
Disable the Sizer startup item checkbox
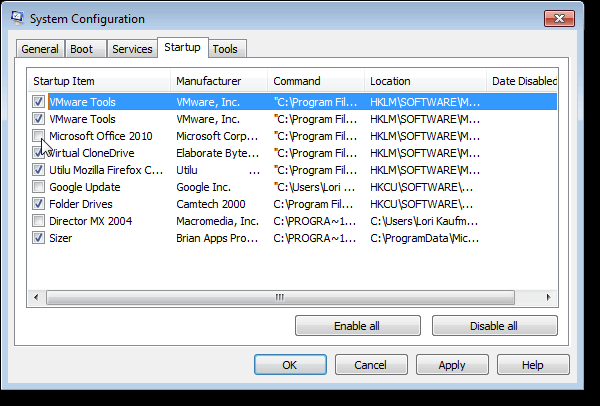pyautogui.click(x=38, y=238)
